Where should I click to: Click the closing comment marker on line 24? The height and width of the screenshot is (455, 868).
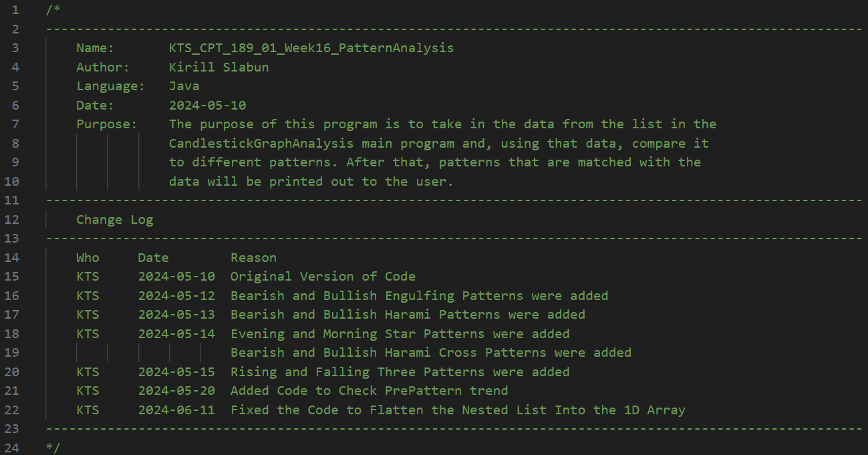click(x=53, y=447)
